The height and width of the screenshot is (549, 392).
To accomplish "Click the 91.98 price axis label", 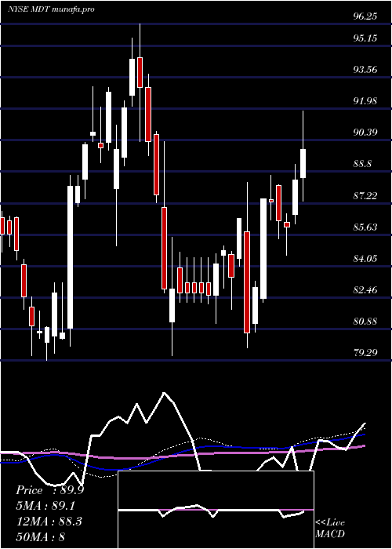I will coord(365,101).
